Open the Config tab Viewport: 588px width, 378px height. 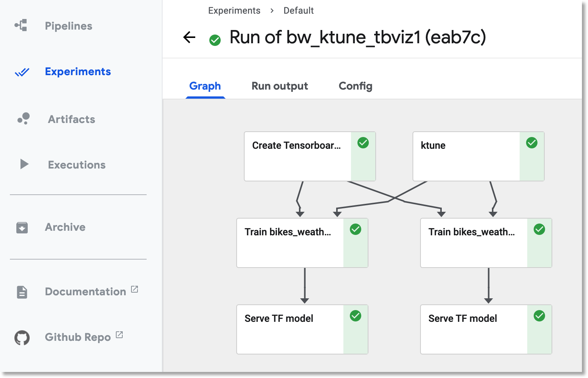(x=355, y=86)
